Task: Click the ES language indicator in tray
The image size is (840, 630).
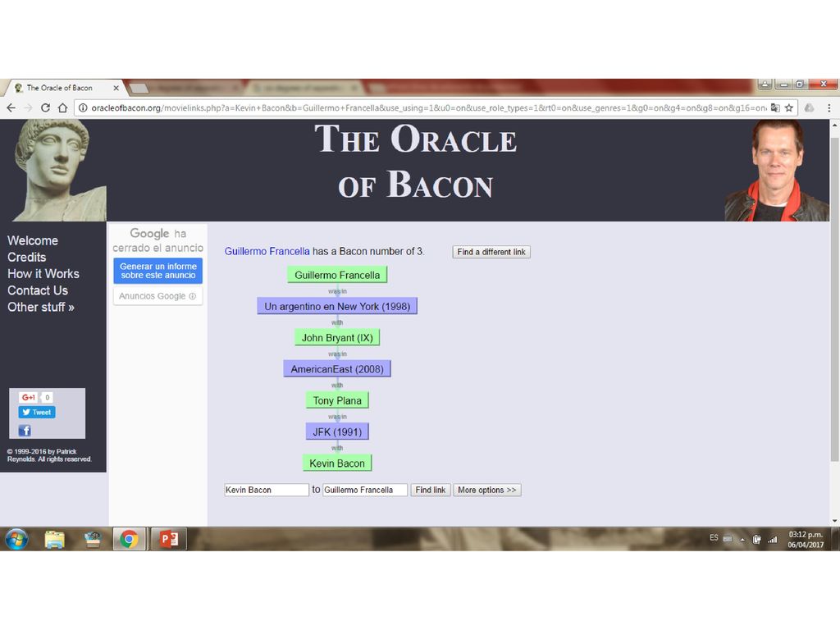Action: 714,538
